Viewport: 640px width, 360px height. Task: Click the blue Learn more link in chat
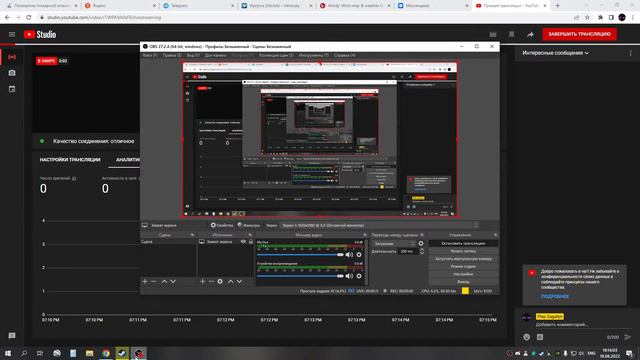555,296
